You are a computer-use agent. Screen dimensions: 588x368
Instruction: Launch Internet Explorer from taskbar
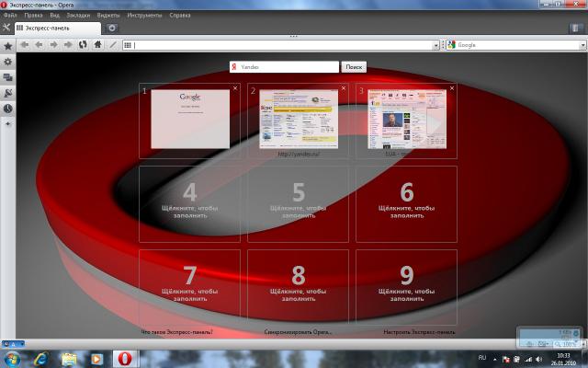pyautogui.click(x=40, y=360)
